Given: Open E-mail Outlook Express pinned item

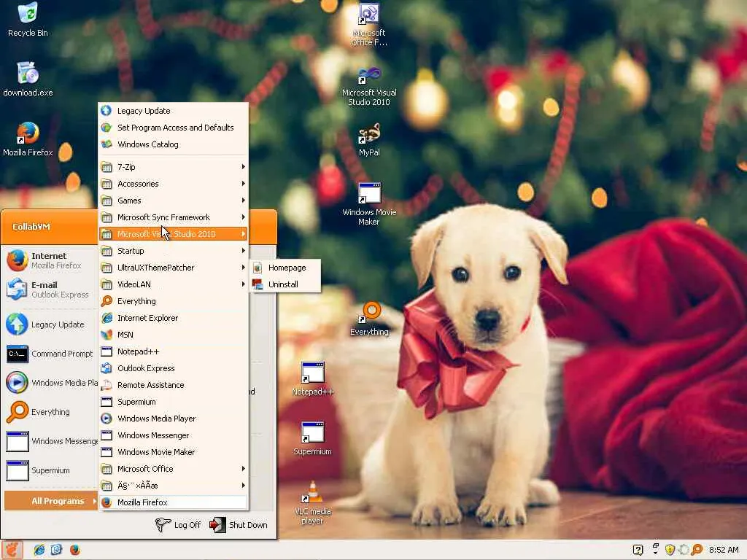Looking at the screenshot, I should point(50,289).
